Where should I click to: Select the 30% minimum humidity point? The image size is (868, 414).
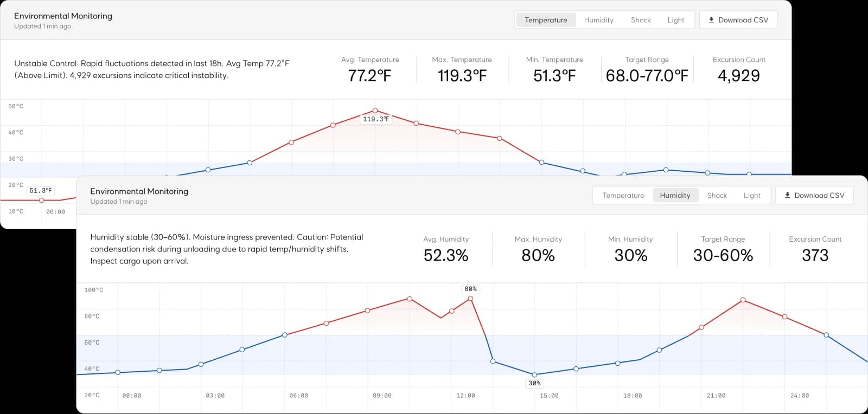tap(534, 375)
